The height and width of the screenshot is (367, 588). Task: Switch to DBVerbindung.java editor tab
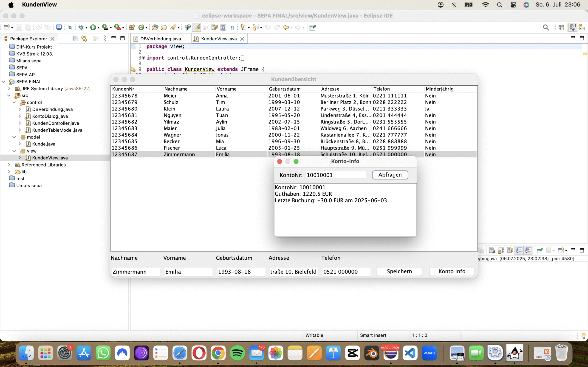(x=160, y=39)
